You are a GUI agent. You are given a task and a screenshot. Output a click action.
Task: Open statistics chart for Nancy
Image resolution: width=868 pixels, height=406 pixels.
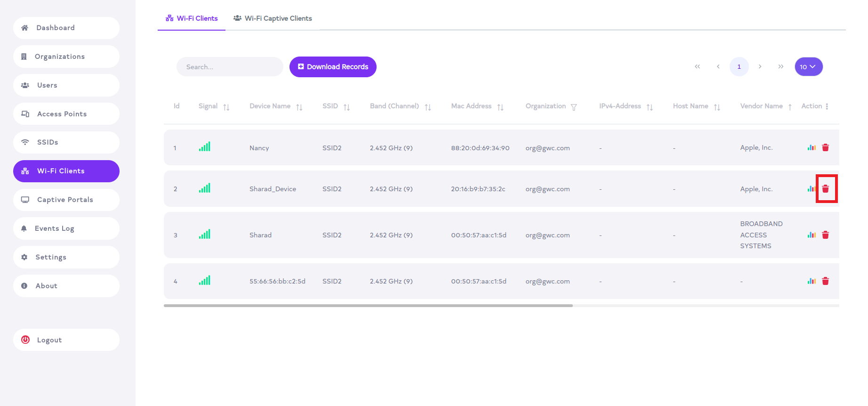[811, 148]
